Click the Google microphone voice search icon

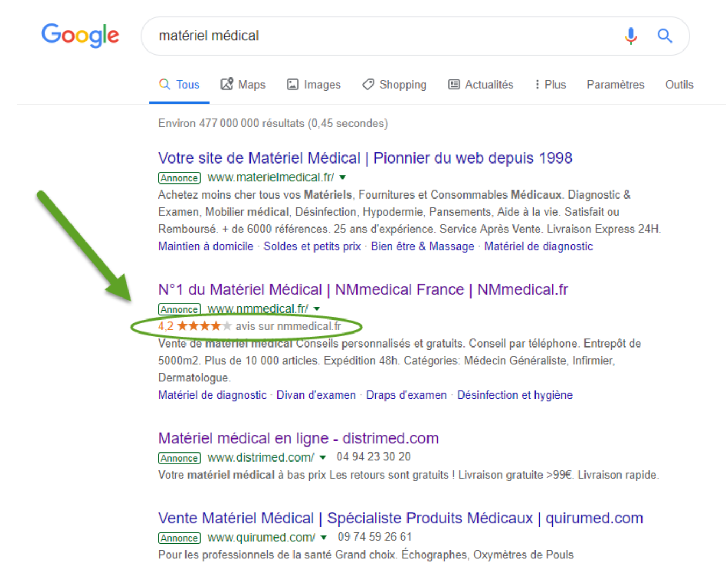[x=630, y=36]
